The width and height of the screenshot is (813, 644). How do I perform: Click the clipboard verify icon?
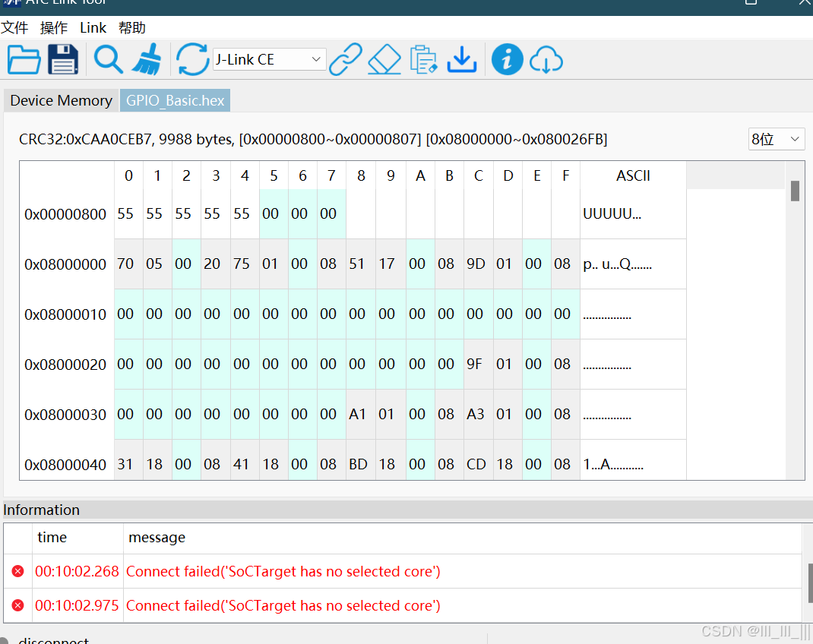tap(423, 59)
